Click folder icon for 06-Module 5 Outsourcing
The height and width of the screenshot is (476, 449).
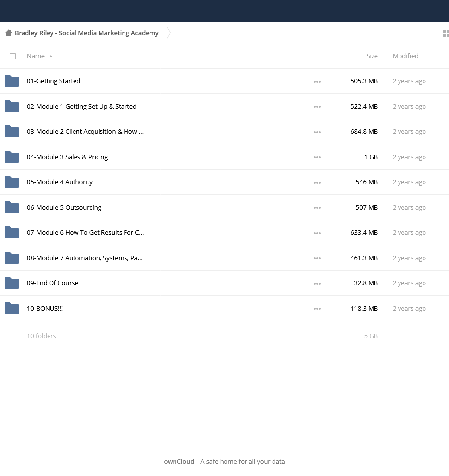tap(12, 207)
